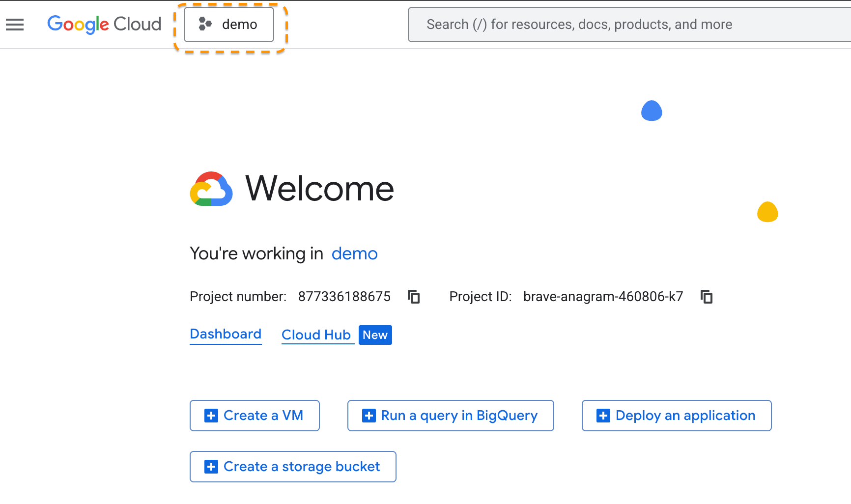
Task: Click the blue decorative blob shape
Action: tap(652, 111)
